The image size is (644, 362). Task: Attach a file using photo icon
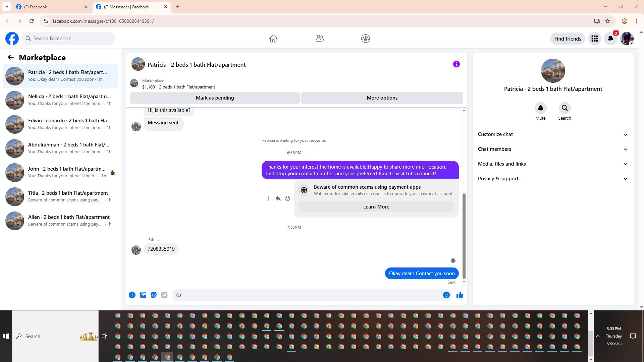pos(143,295)
